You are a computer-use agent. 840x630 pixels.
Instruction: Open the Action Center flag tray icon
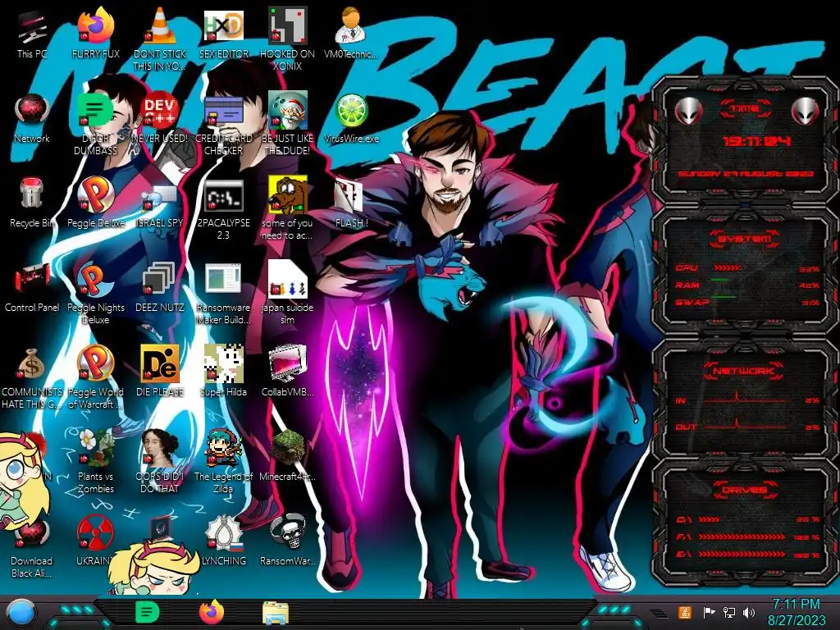click(709, 612)
